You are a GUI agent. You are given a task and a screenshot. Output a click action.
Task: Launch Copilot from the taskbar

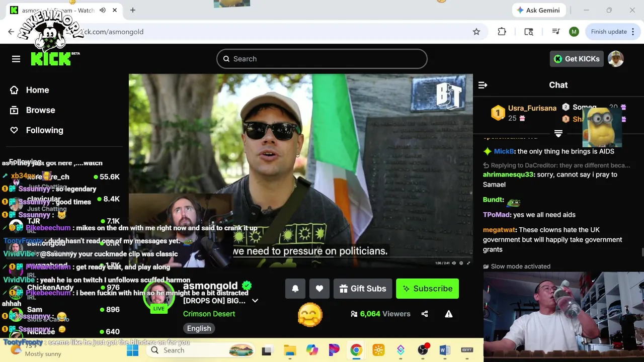(x=312, y=350)
